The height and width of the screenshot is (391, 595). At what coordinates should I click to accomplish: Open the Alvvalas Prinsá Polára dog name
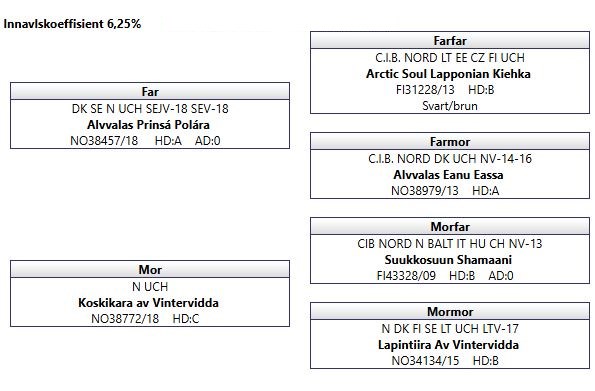tap(148, 125)
